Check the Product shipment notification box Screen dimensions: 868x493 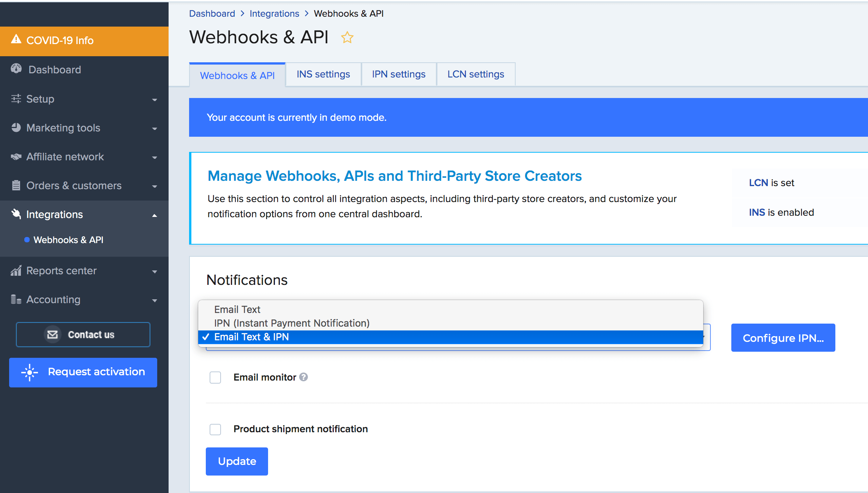(215, 429)
